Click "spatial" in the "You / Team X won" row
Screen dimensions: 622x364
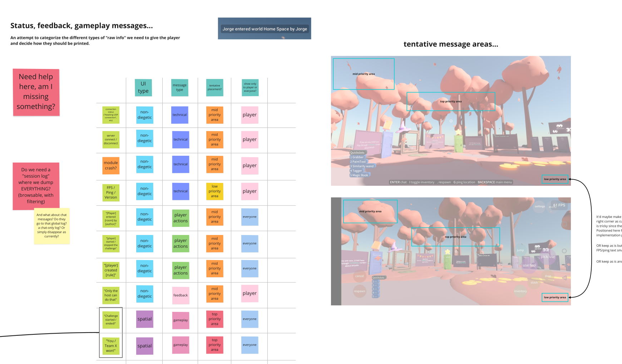pos(144,346)
